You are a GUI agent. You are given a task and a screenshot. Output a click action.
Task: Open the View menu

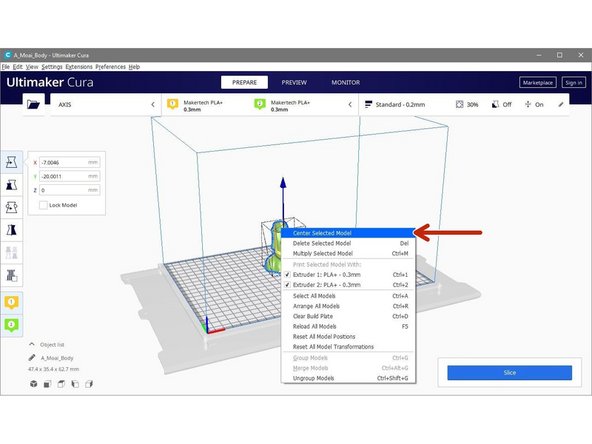[32, 67]
